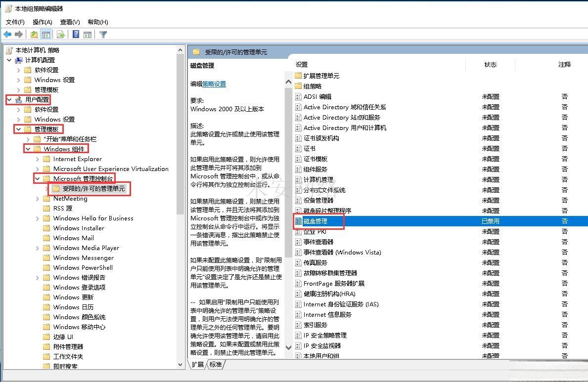This screenshot has height=382, width=588.
Task: Sort by the 状态 column header
Action: (491, 64)
